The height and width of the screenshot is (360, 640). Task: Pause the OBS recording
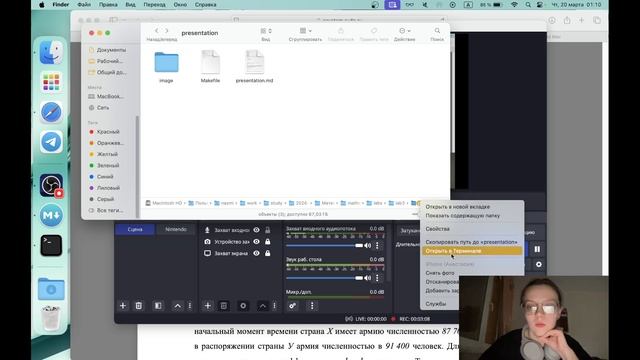click(x=537, y=249)
